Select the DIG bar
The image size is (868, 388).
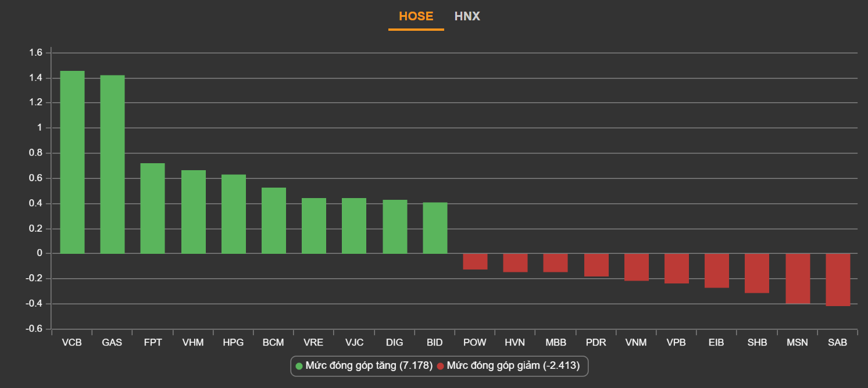tap(395, 227)
